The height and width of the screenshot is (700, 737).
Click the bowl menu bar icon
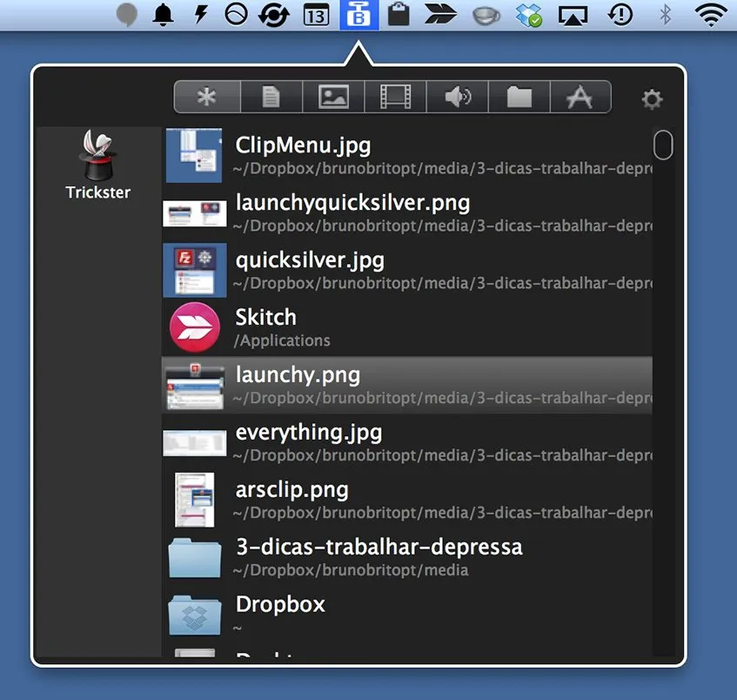(x=486, y=17)
